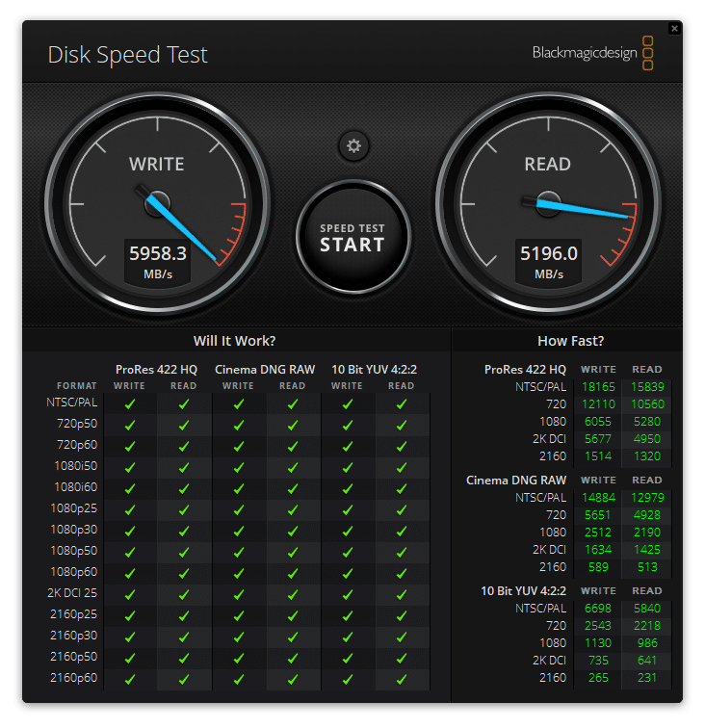The height and width of the screenshot is (728, 705).
Task: Click 2160p30 ProRes 422 HQ write checkmark
Action: [x=130, y=637]
